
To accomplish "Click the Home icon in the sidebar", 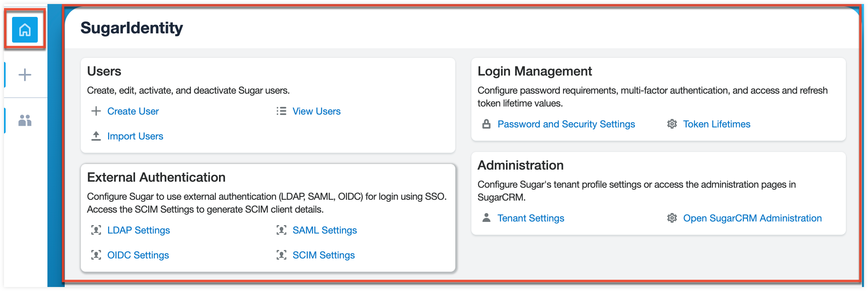I will coord(25,30).
